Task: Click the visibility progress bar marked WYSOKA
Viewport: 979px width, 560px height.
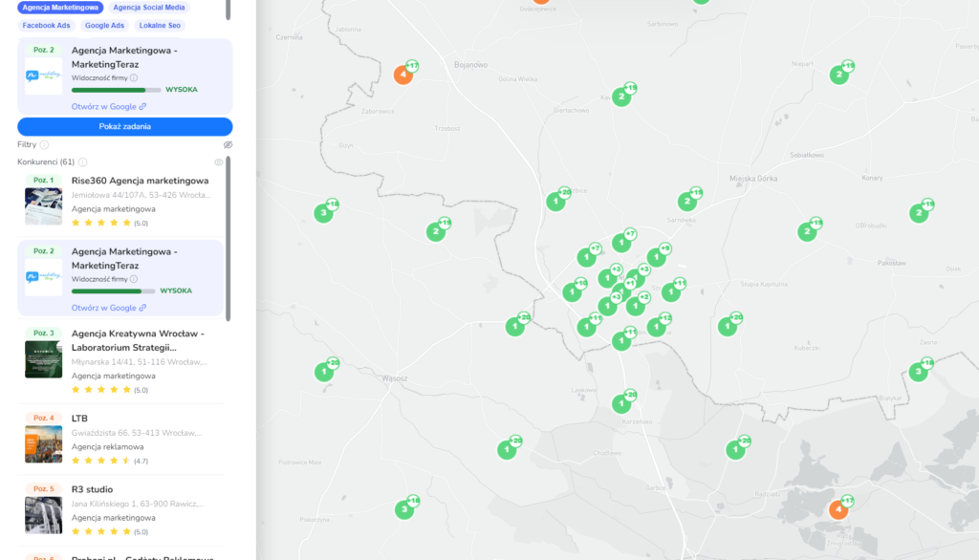Action: pos(116,90)
